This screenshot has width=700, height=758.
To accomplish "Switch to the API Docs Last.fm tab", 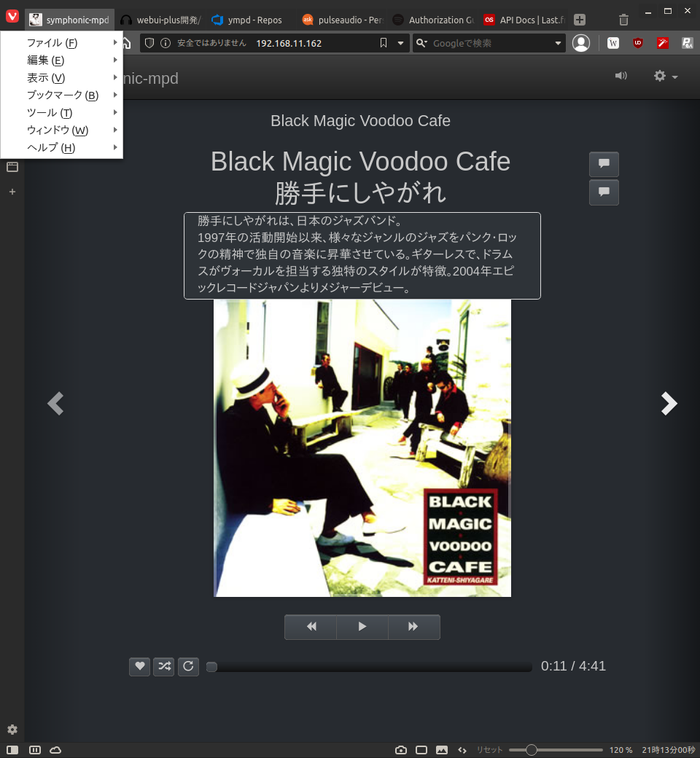I will tap(524, 20).
